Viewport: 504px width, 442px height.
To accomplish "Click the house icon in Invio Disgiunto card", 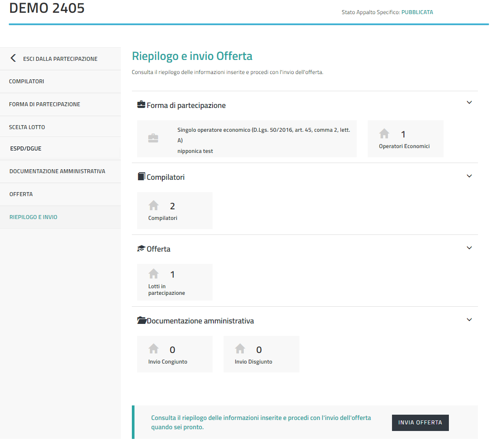I will pyautogui.click(x=240, y=349).
